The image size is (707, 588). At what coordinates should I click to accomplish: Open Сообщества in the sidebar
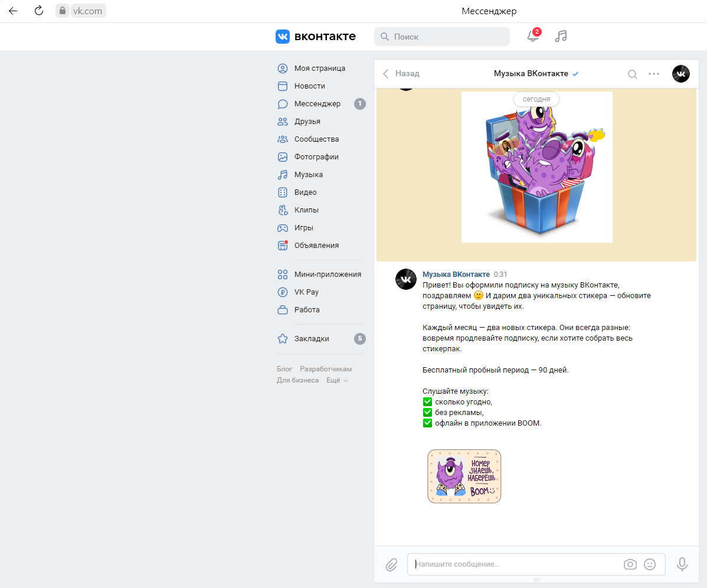(316, 139)
